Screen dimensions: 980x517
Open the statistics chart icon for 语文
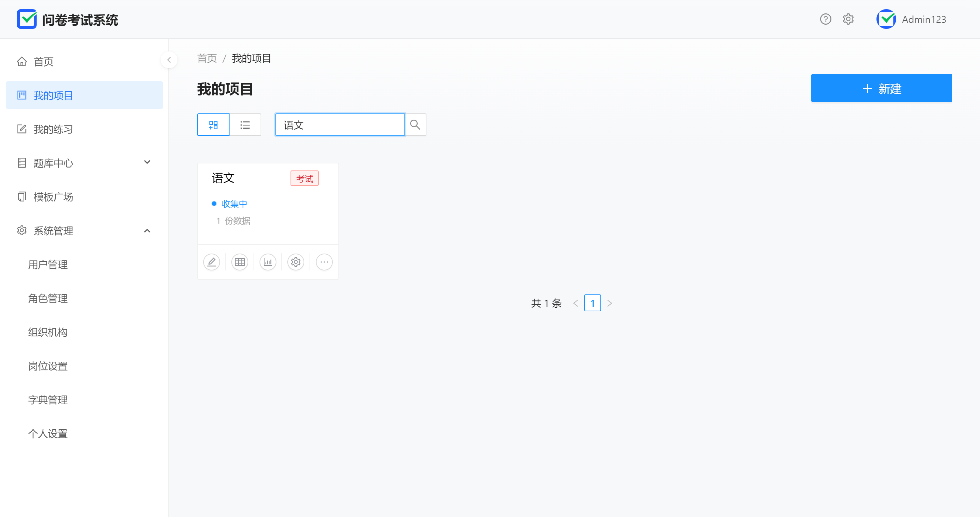tap(268, 262)
